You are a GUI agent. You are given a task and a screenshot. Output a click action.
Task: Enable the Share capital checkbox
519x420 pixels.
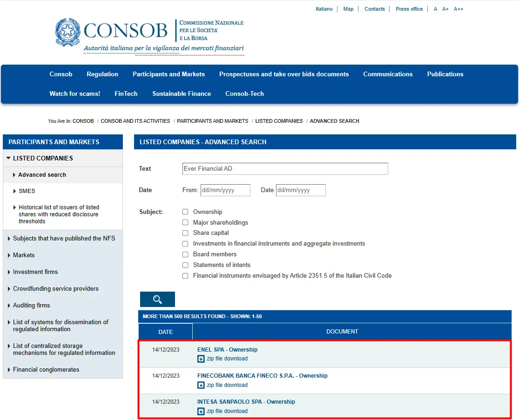(185, 233)
